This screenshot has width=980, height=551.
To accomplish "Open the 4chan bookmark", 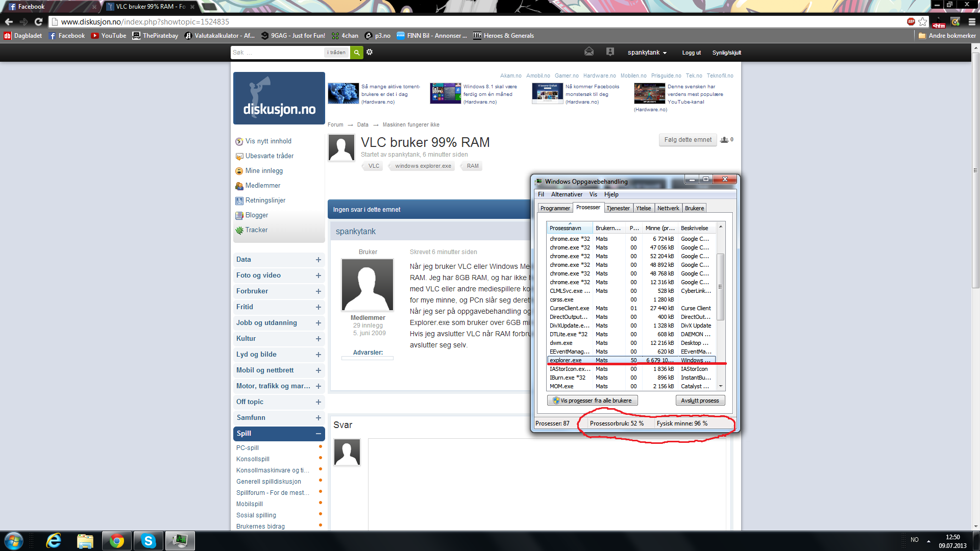I will point(345,36).
